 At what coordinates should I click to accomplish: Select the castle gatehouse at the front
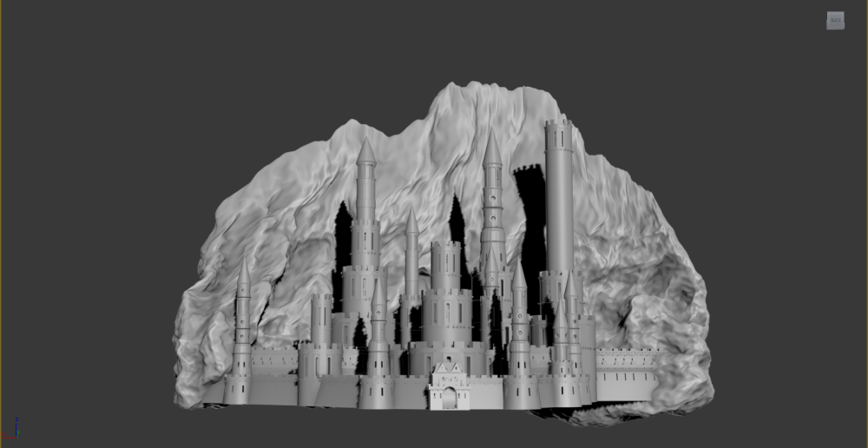(449, 386)
